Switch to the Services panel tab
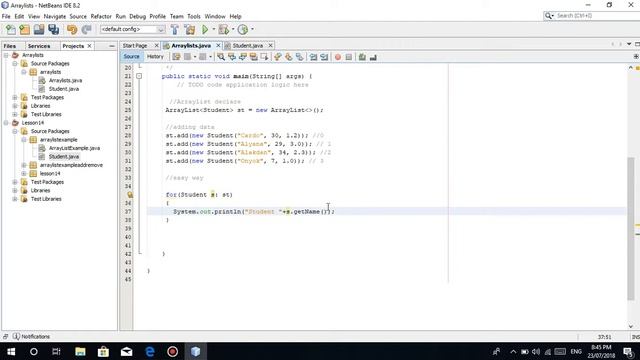The width and height of the screenshot is (640, 360). click(39, 46)
